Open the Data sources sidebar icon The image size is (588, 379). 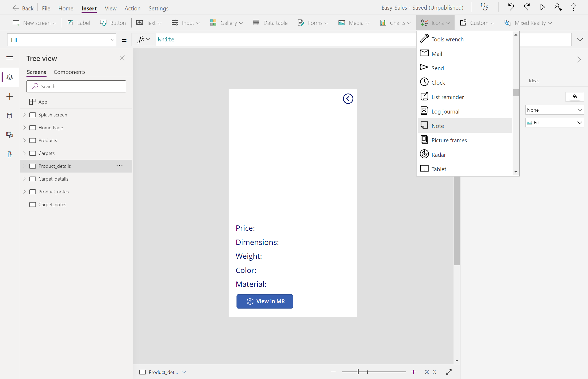pyautogui.click(x=10, y=116)
